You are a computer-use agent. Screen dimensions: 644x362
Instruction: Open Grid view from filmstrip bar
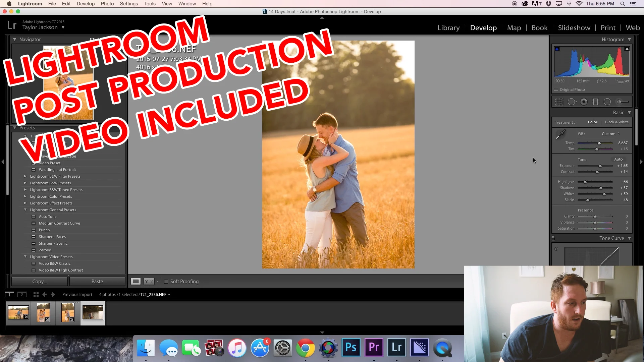36,295
